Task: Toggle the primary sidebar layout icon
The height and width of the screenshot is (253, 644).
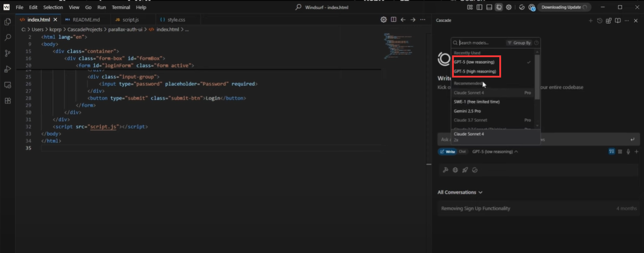Action: 480,7
